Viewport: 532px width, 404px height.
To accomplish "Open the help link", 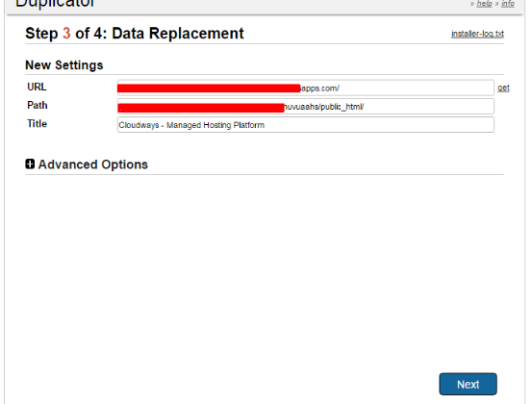I will [484, 4].
